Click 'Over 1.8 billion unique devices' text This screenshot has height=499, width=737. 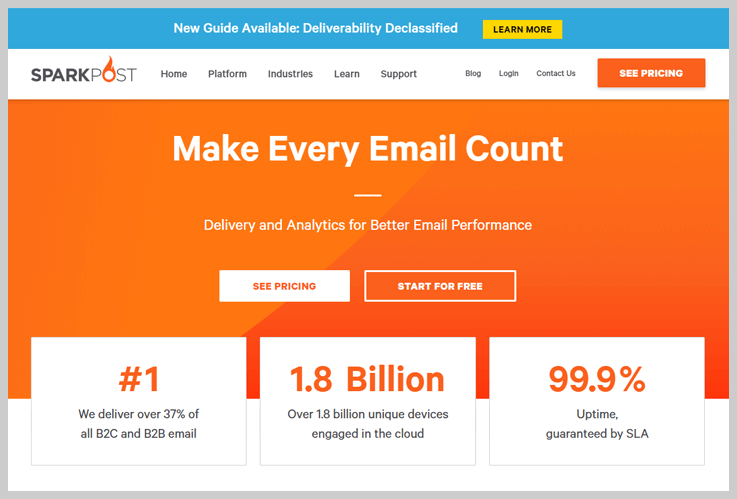pyautogui.click(x=368, y=414)
